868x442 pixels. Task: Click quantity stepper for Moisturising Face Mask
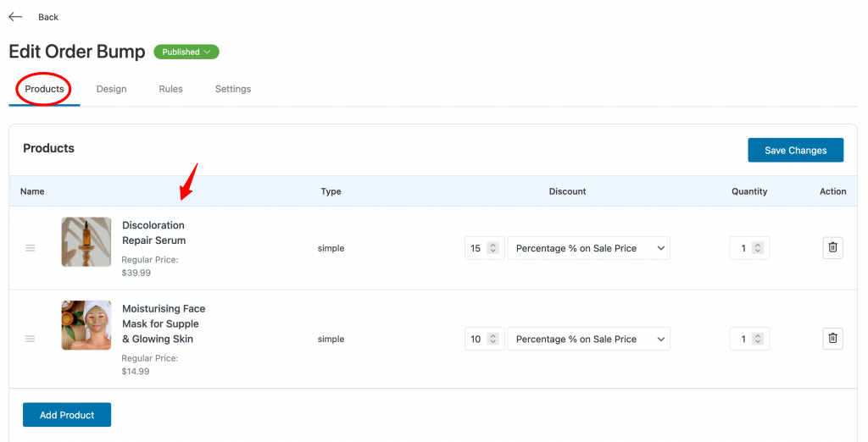(758, 339)
